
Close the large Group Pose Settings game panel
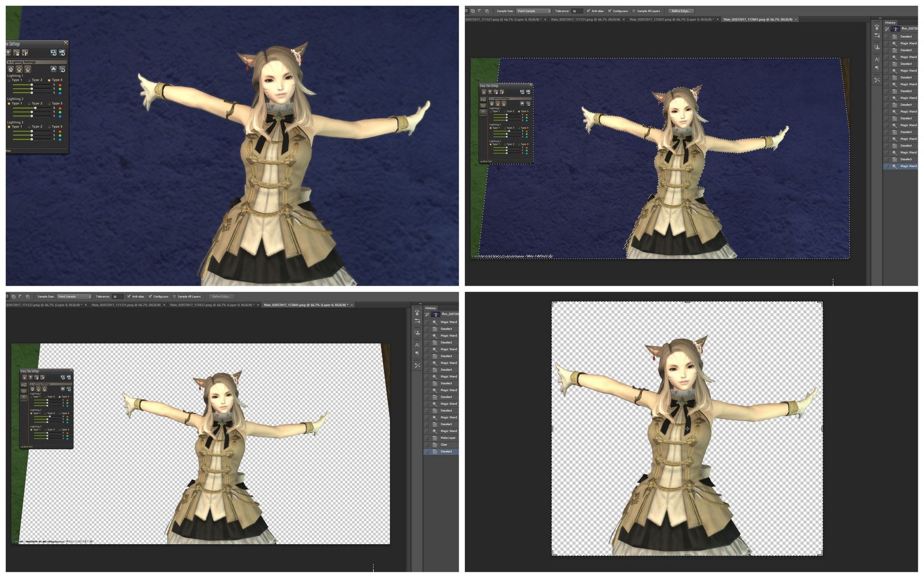click(x=66, y=43)
